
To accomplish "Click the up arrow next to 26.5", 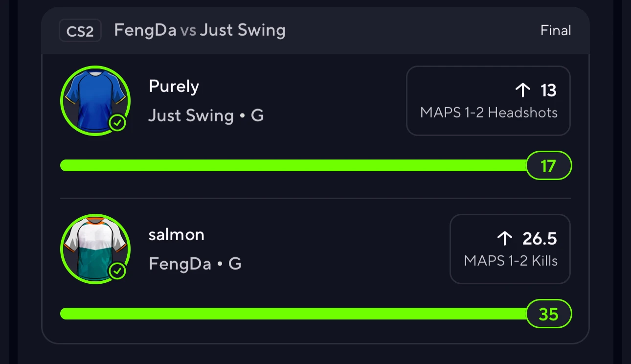I will (504, 238).
